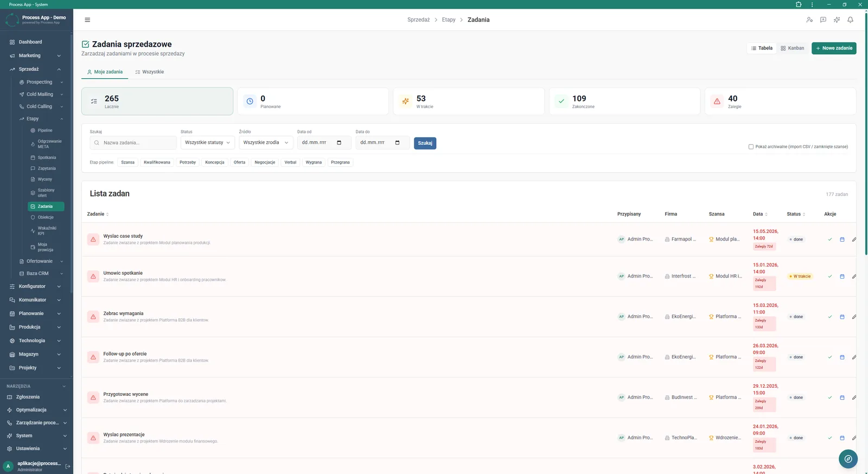Filter by Przegrana pipeline stage chip
The height and width of the screenshot is (474, 868).
340,162
